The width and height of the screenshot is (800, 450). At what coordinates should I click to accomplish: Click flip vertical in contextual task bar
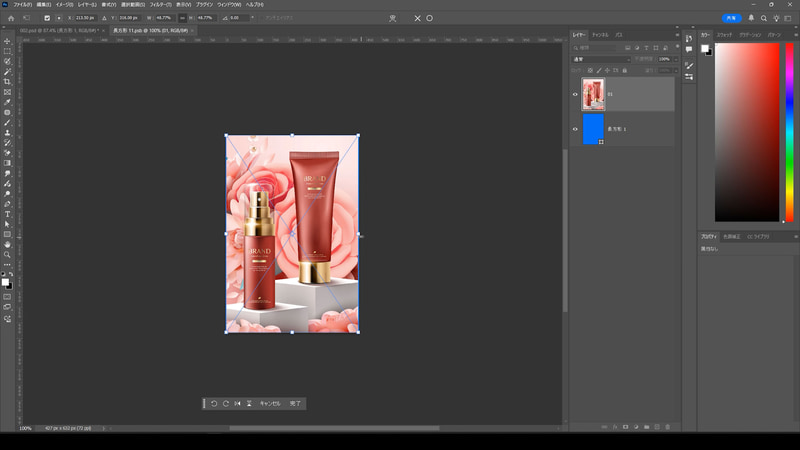(249, 404)
